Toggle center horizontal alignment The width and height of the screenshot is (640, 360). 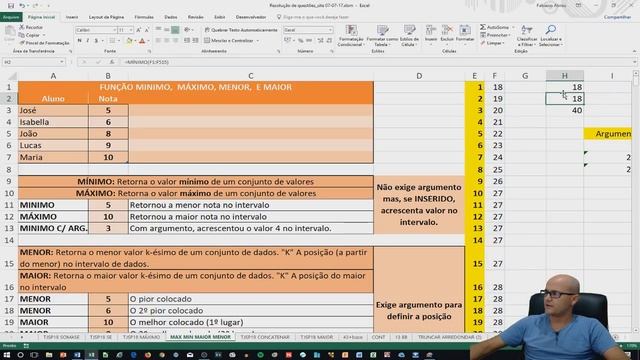tap(167, 40)
